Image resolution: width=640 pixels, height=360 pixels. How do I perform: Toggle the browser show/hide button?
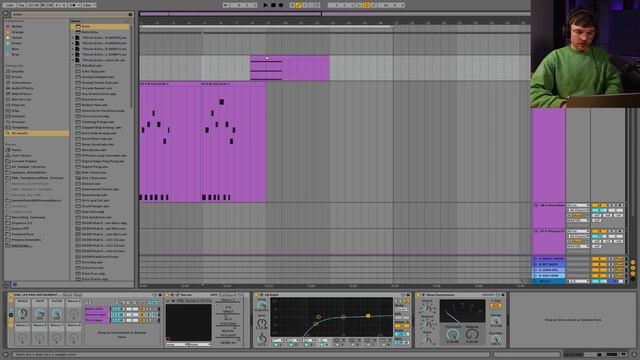click(6, 13)
